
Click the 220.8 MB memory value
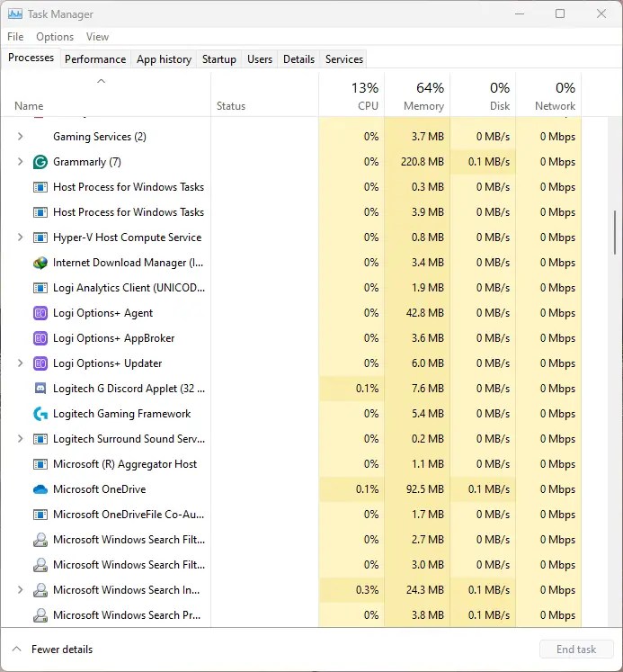423,162
